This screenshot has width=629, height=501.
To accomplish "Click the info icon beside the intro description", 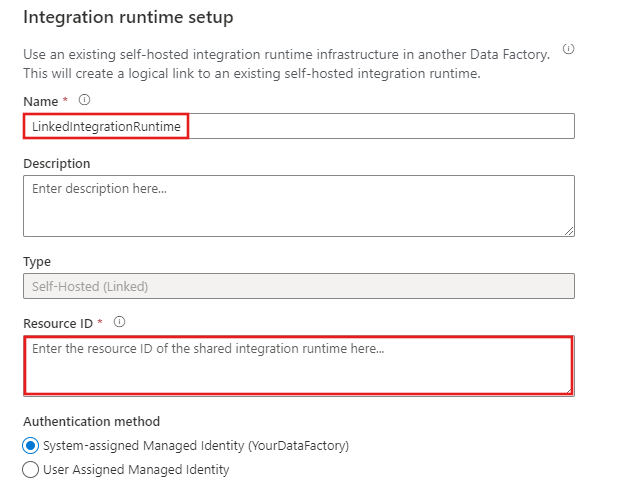I will tap(568, 49).
